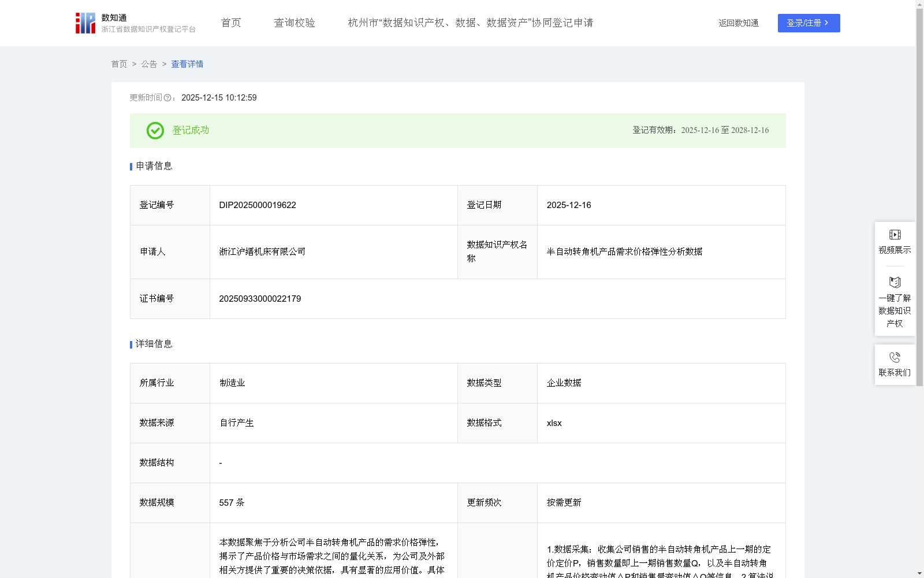
Task: Click the 证书编号 label cell
Action: tap(170, 299)
